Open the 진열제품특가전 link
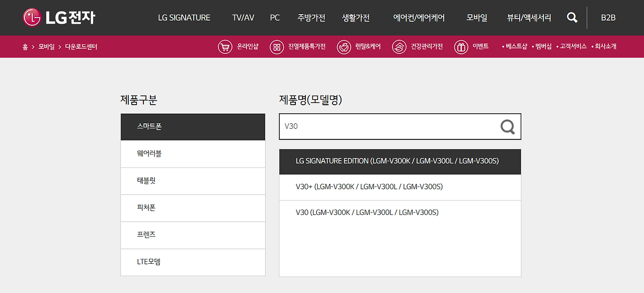Image resolution: width=644 pixels, height=293 pixels. click(307, 46)
